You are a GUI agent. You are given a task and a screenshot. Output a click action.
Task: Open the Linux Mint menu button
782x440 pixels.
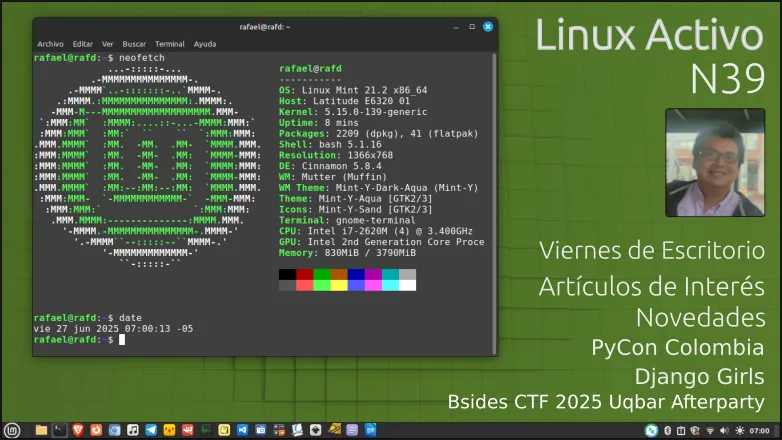click(x=12, y=430)
